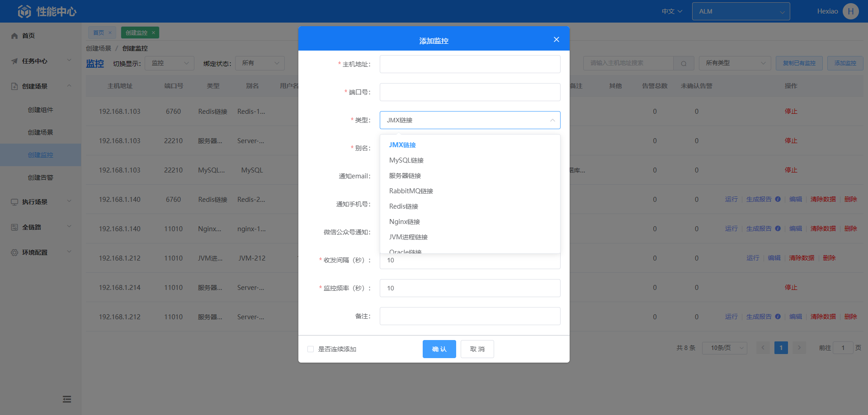Viewport: 868px width, 415px height.
Task: Click the 确认 button
Action: 439,349
